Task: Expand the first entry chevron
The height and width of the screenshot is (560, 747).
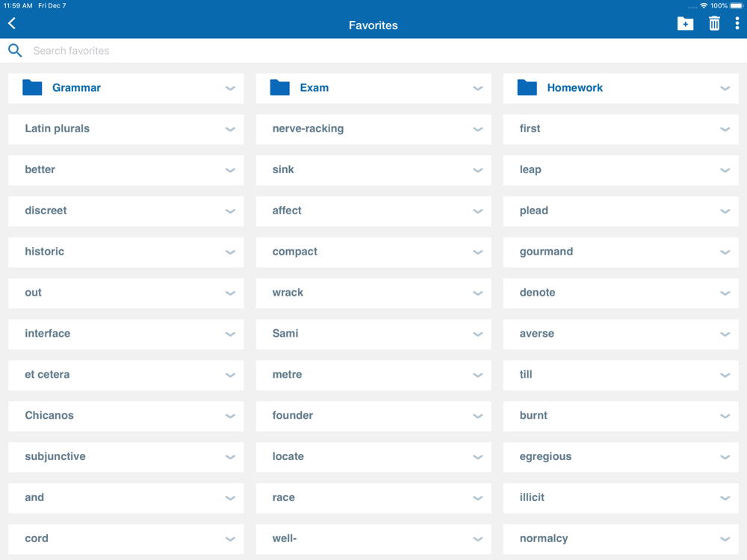Action: tap(725, 129)
